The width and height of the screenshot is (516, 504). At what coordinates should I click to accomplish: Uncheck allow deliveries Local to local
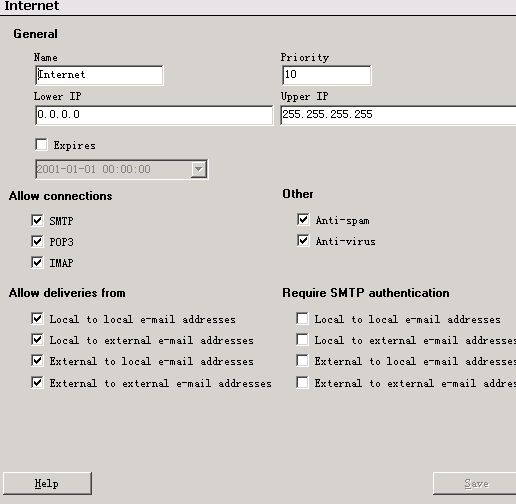click(37, 319)
